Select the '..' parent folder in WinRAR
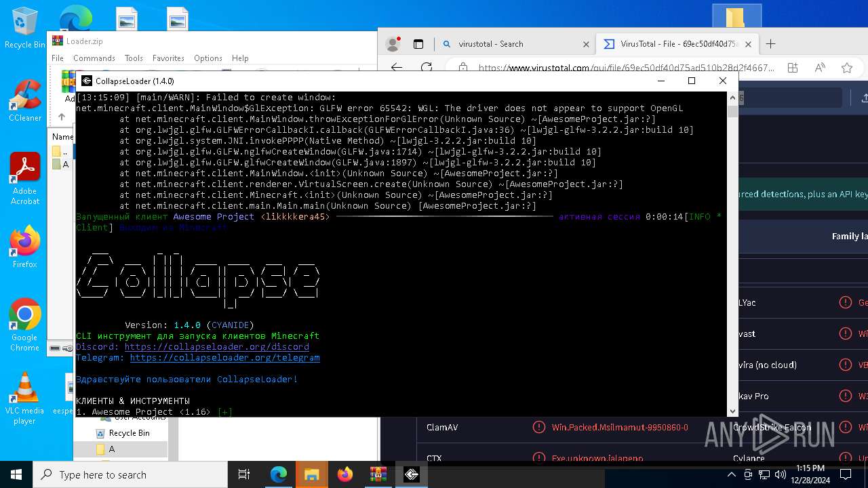The width and height of the screenshot is (868, 488). (x=60, y=152)
